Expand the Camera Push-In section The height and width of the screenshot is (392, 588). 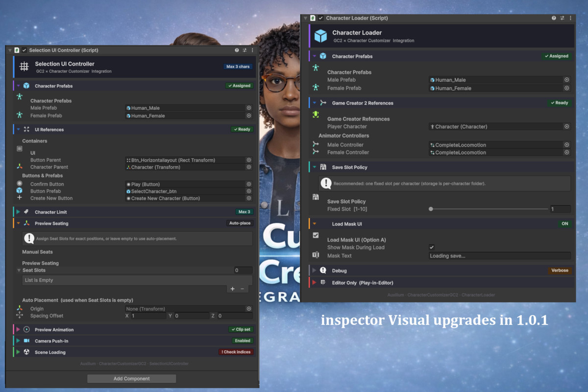(x=18, y=341)
